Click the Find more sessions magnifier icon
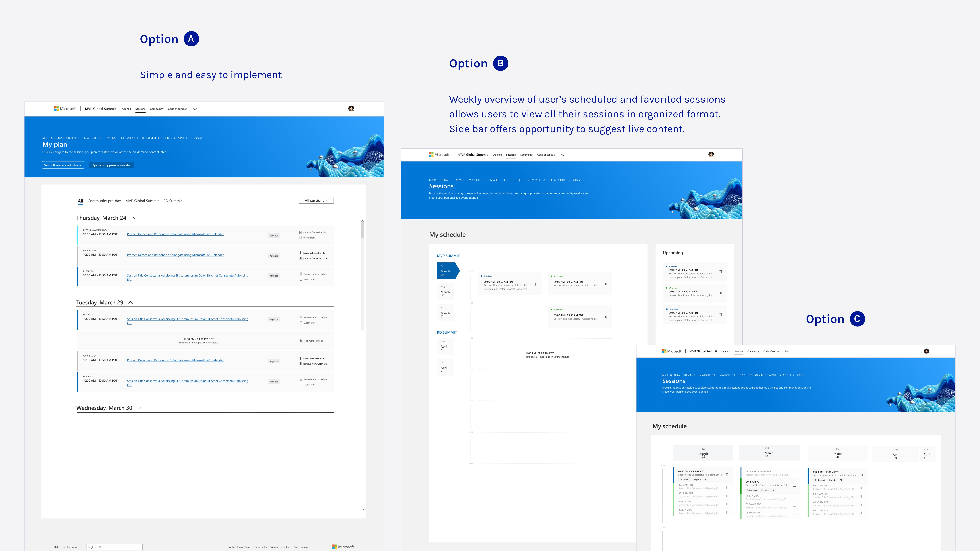The image size is (980, 551). 301,341
